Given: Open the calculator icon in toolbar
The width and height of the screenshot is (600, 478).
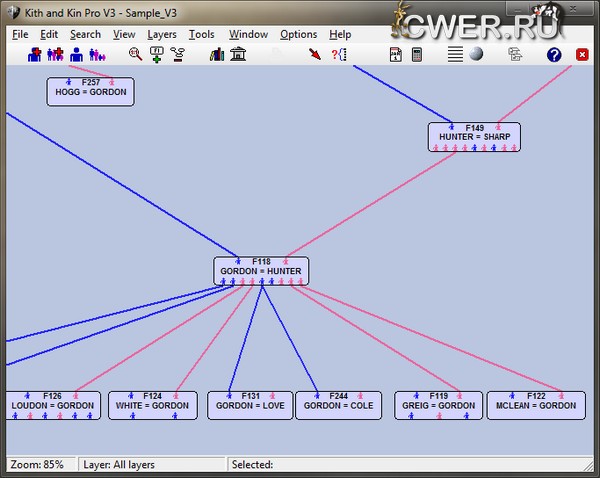Looking at the screenshot, I should click(x=417, y=54).
